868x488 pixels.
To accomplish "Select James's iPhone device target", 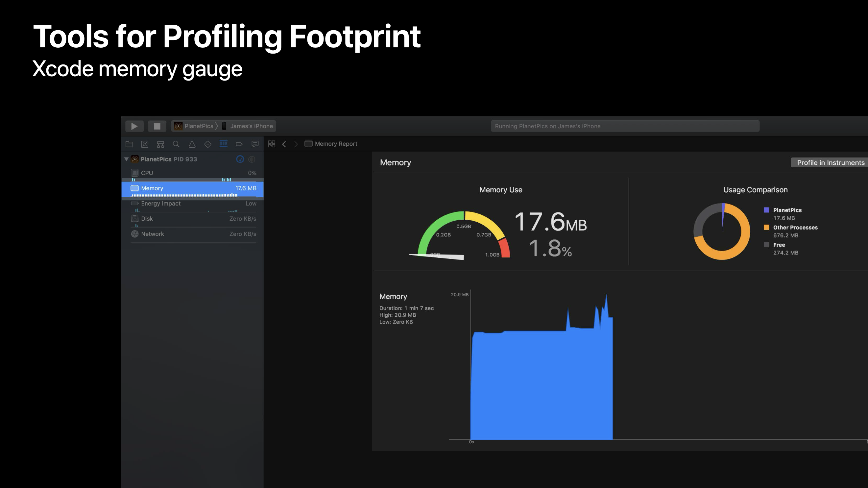I will (251, 125).
